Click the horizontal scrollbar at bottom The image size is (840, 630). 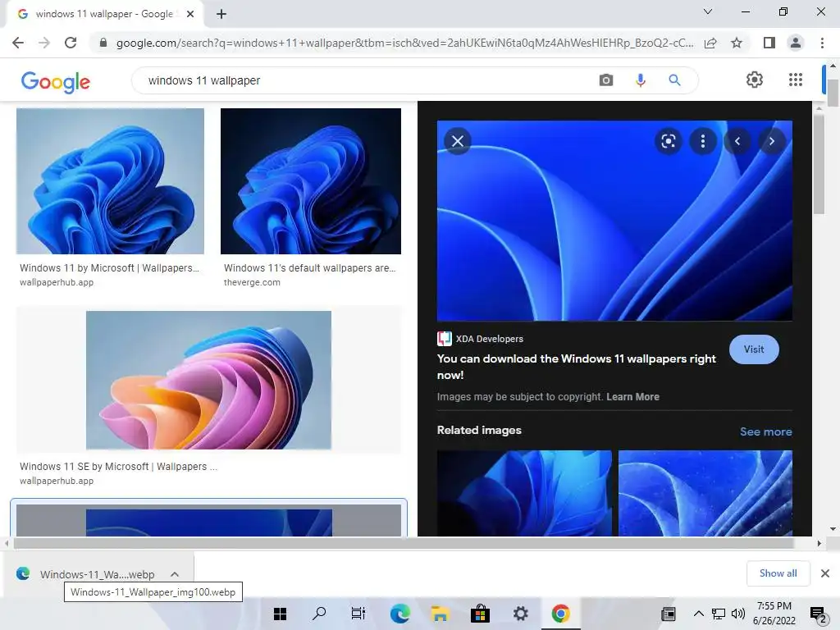coord(404,543)
